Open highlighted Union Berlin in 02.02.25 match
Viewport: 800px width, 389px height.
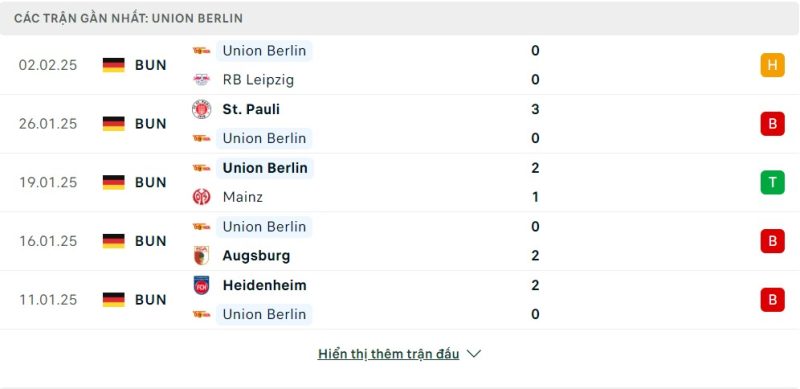click(264, 51)
